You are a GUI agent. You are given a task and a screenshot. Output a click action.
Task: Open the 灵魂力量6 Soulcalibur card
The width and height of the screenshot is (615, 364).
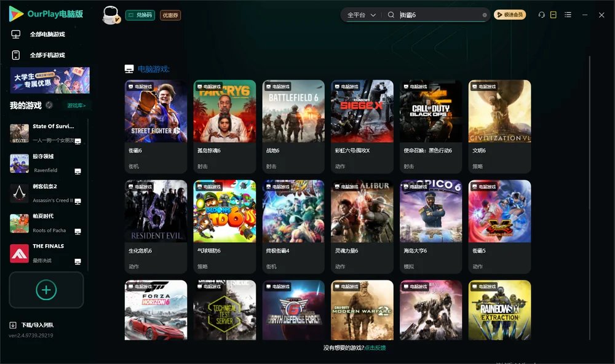(x=362, y=227)
